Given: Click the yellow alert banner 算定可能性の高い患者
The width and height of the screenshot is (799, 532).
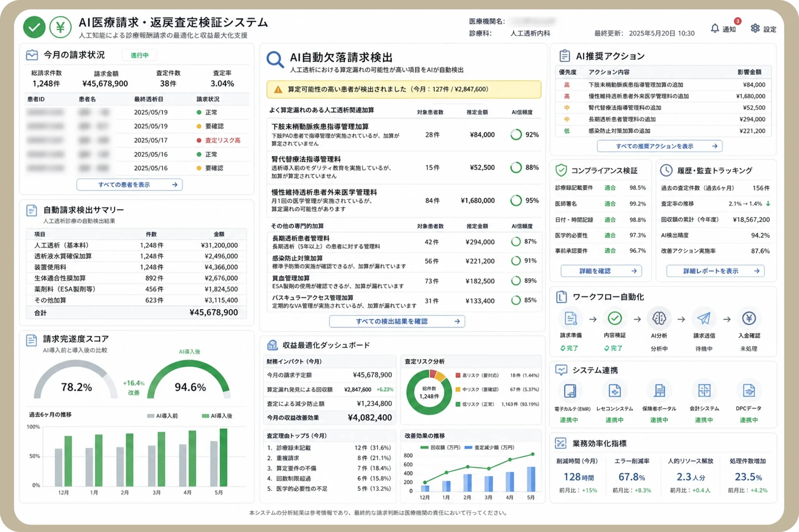Looking at the screenshot, I should [404, 90].
